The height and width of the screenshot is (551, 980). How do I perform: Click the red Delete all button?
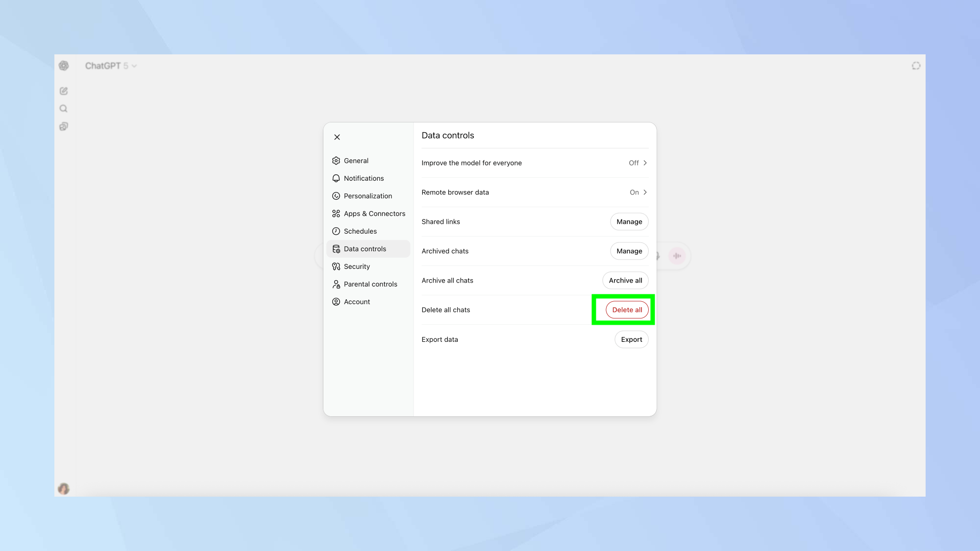627,310
